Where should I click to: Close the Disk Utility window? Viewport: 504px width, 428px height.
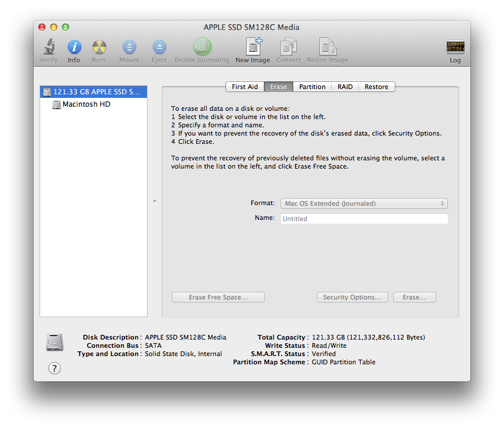click(42, 27)
